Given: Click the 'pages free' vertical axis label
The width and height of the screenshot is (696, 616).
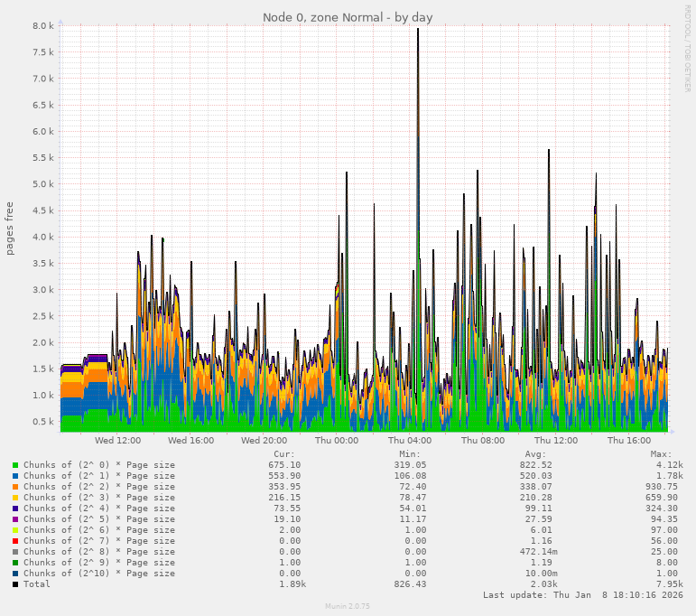Looking at the screenshot, I should pos(10,229).
